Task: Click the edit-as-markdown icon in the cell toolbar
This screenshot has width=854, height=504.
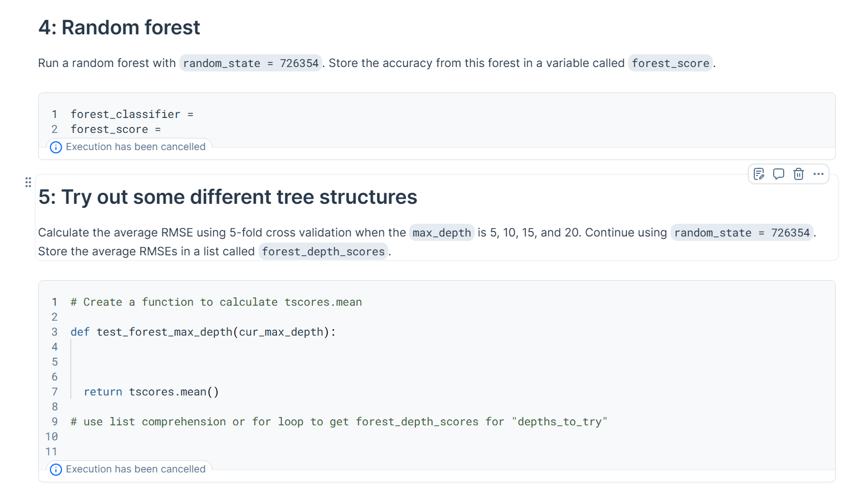Action: pyautogui.click(x=759, y=174)
